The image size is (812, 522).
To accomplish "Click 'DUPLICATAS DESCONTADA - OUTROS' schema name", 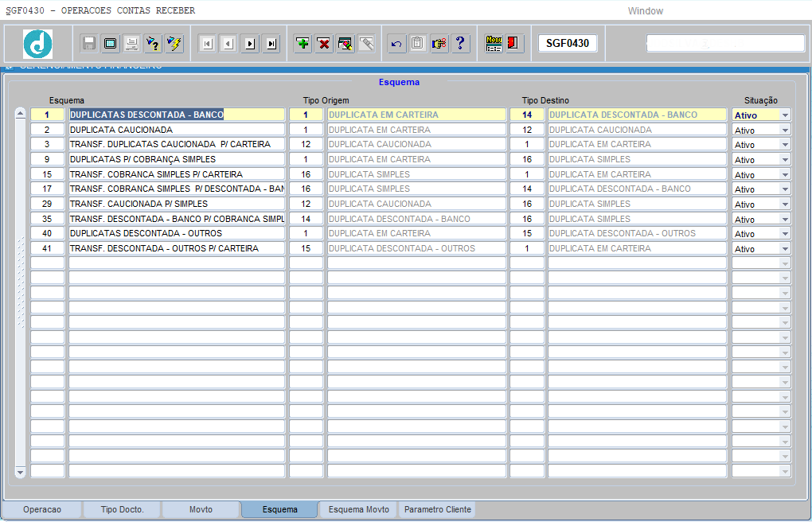I will 177,233.
